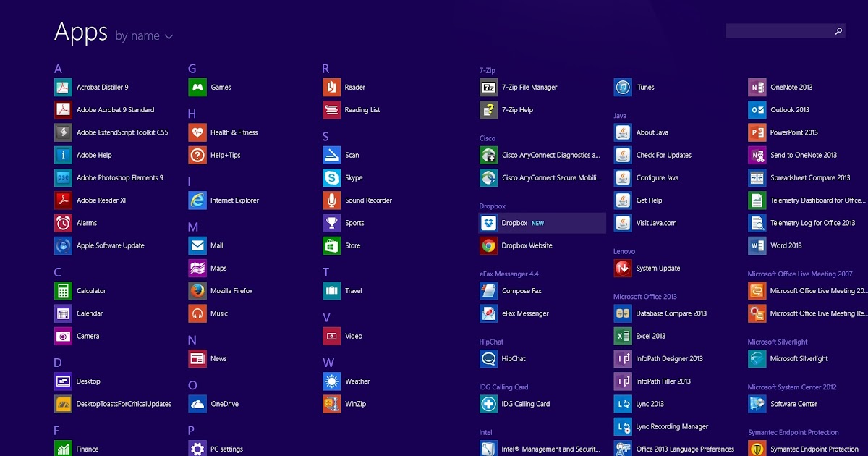Launch the HipChat icon
This screenshot has width=868, height=456.
489,359
